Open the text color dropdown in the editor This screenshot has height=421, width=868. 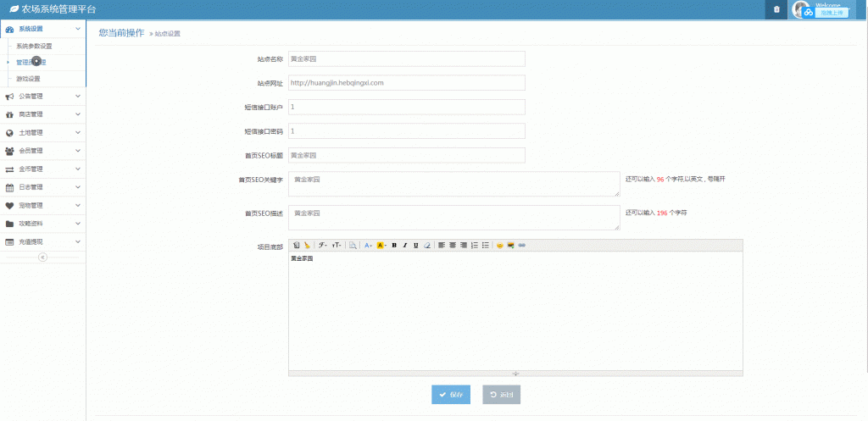(x=368, y=246)
